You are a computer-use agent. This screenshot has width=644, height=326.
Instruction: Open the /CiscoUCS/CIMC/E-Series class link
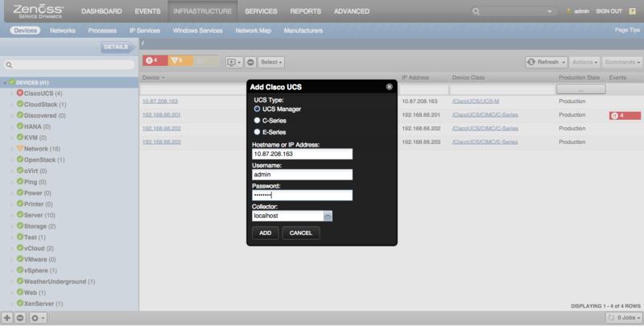click(x=485, y=142)
